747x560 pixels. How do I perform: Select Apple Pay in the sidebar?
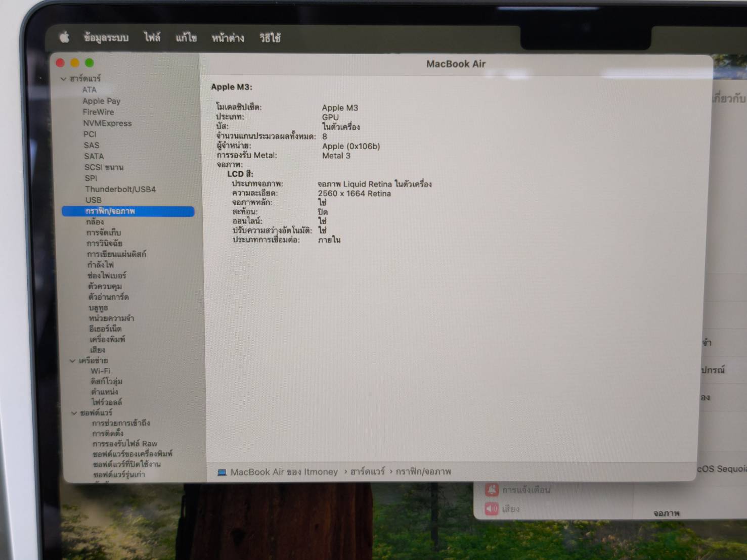click(x=101, y=101)
